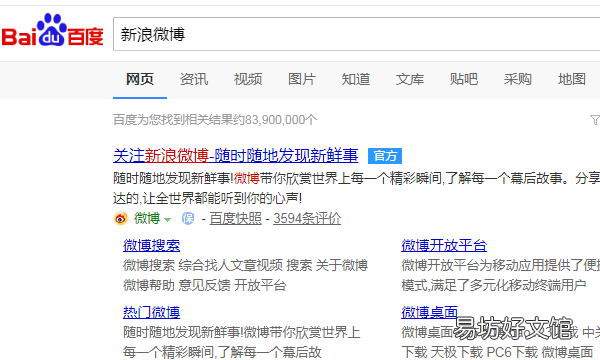The height and width of the screenshot is (360, 600).
Task: Switch to the 图片 tab
Action: tap(302, 79)
